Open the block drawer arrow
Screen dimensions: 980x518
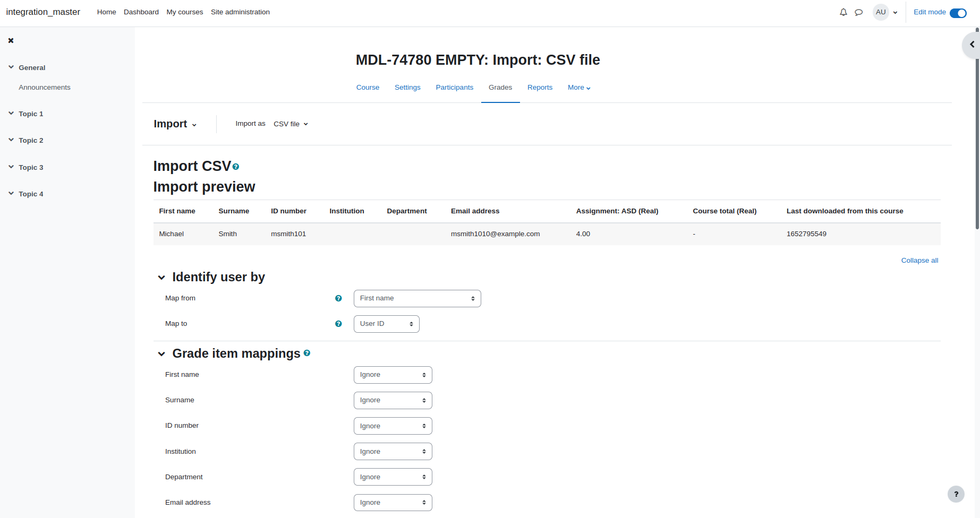972,45
